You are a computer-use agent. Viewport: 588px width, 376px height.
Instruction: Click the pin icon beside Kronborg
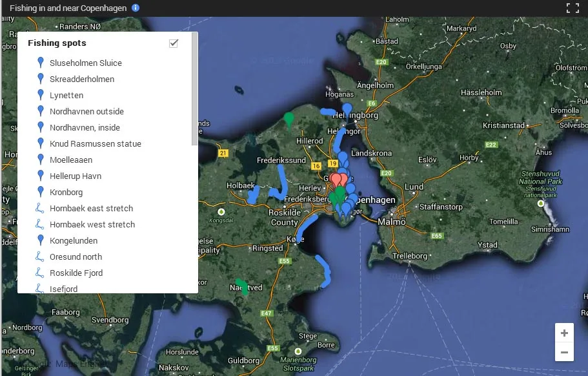(x=40, y=192)
